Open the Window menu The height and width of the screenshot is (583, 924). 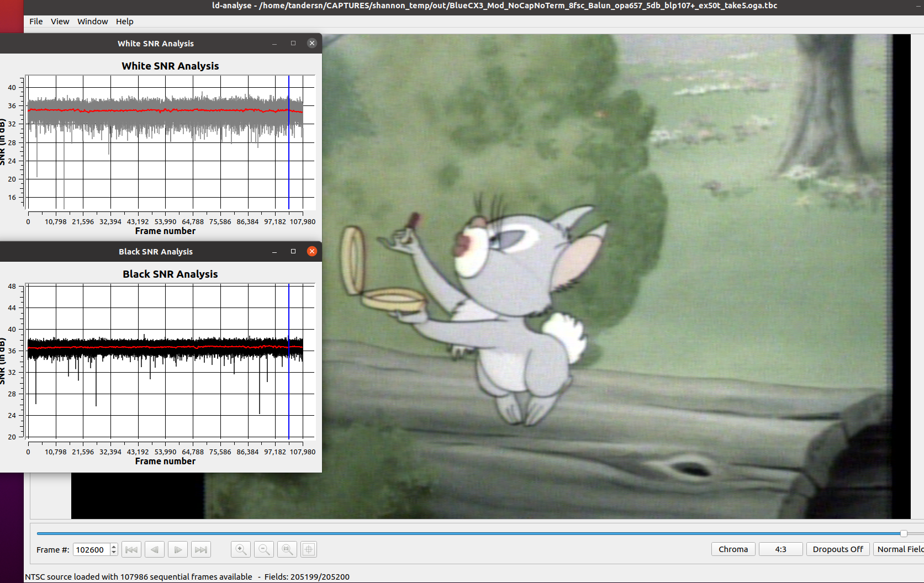[x=92, y=22]
